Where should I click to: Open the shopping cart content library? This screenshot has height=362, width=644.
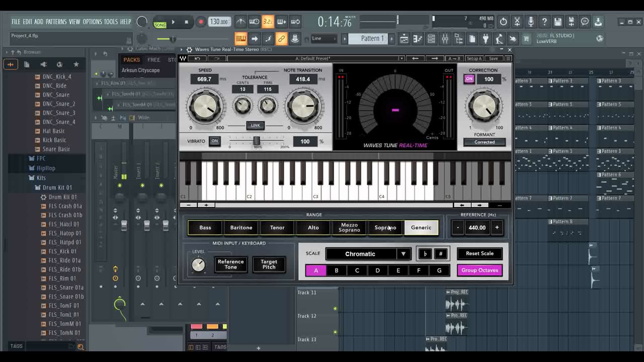click(x=526, y=39)
